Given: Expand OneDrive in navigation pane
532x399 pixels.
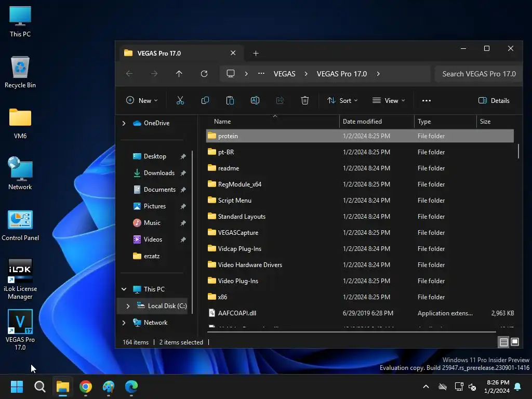Looking at the screenshot, I should point(124,123).
